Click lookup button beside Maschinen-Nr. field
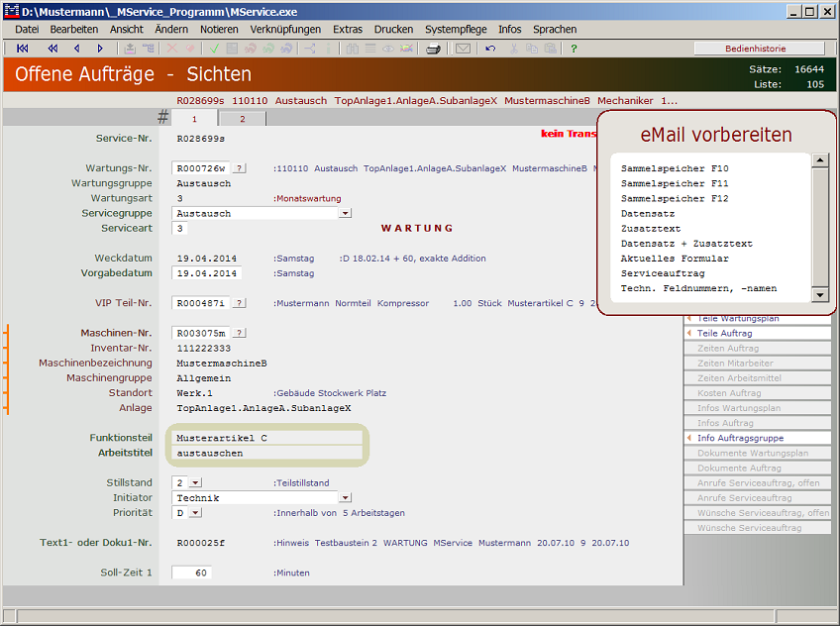The height and width of the screenshot is (626, 840). pos(240,333)
